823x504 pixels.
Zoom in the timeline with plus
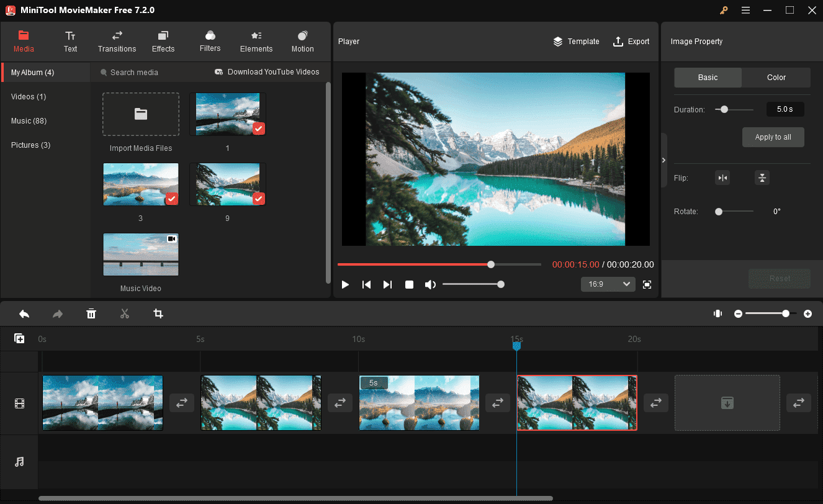pyautogui.click(x=807, y=314)
